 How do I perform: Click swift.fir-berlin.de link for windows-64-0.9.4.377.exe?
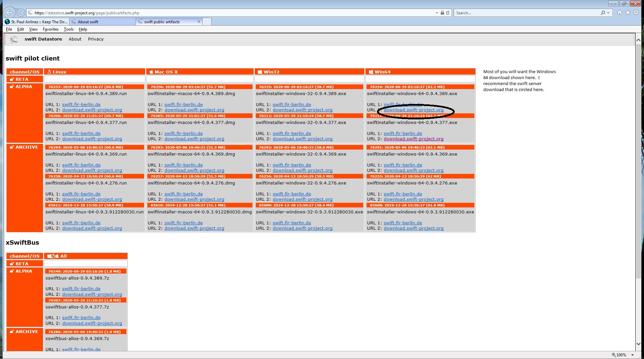click(403, 133)
